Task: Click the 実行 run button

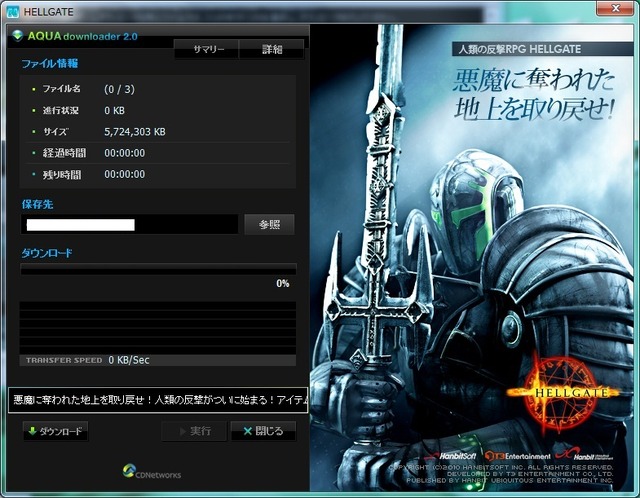Action: 194,431
